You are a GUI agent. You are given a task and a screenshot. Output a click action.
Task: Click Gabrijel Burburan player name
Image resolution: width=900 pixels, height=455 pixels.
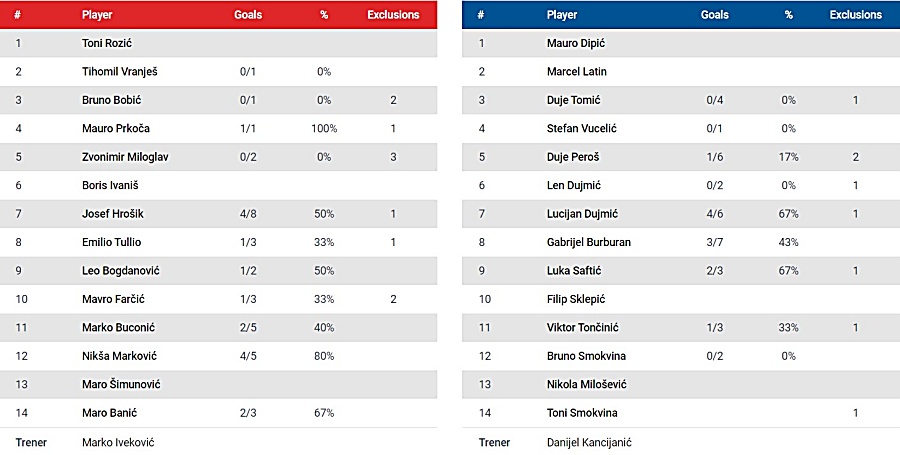point(589,242)
